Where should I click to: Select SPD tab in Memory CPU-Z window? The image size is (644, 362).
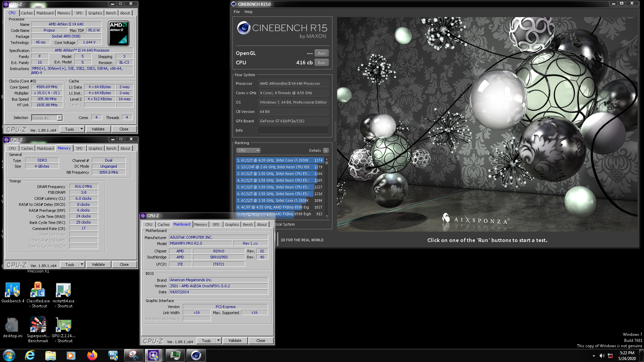[79, 148]
